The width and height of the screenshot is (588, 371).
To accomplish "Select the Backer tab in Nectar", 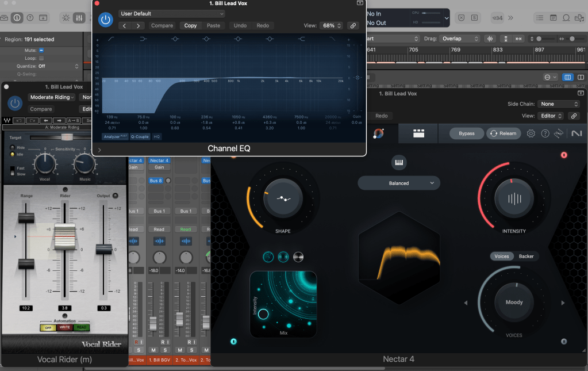I will [x=526, y=257].
